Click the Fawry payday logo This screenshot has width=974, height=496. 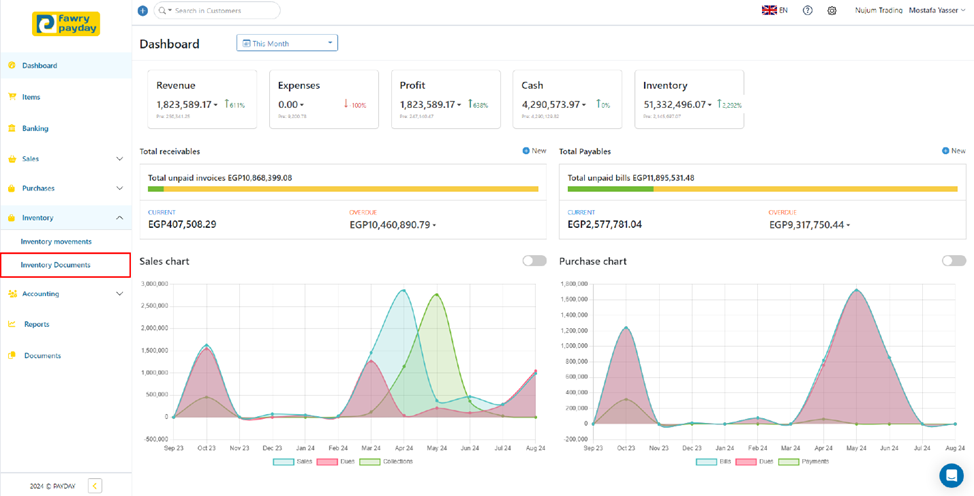click(65, 24)
